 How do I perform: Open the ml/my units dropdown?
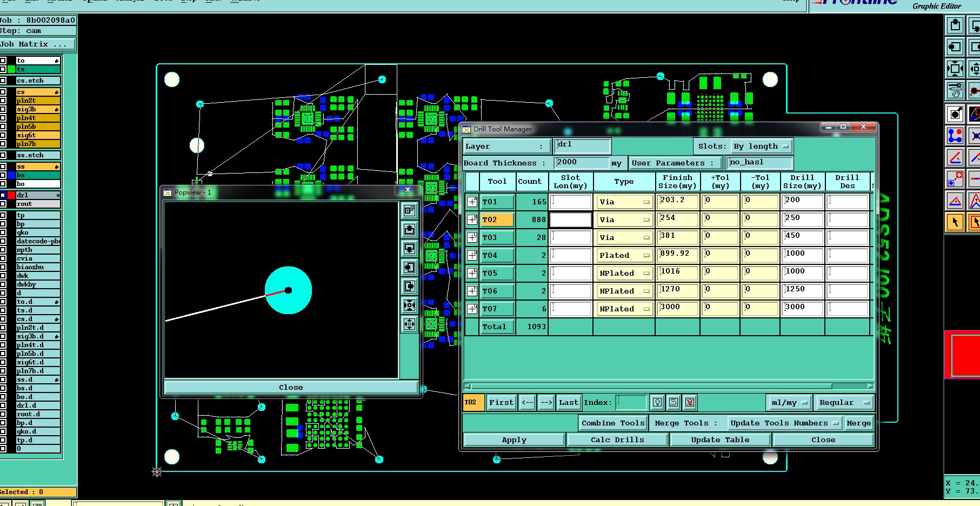[789, 403]
